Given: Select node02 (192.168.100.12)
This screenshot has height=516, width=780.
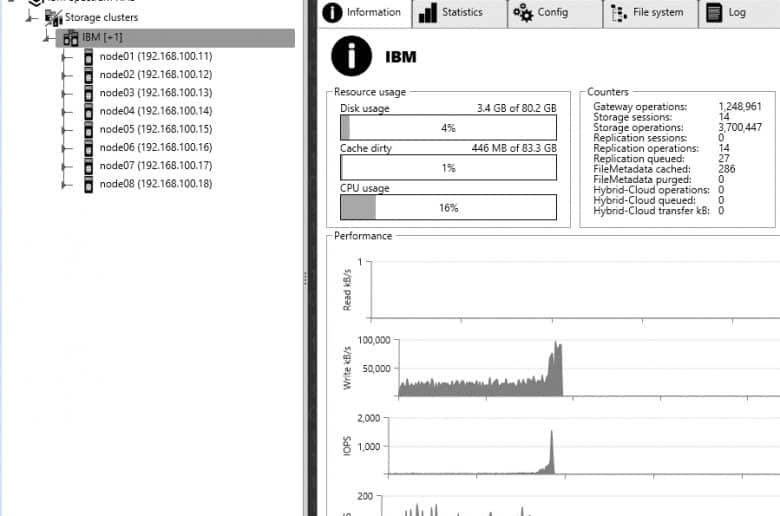Looking at the screenshot, I should [x=156, y=75].
